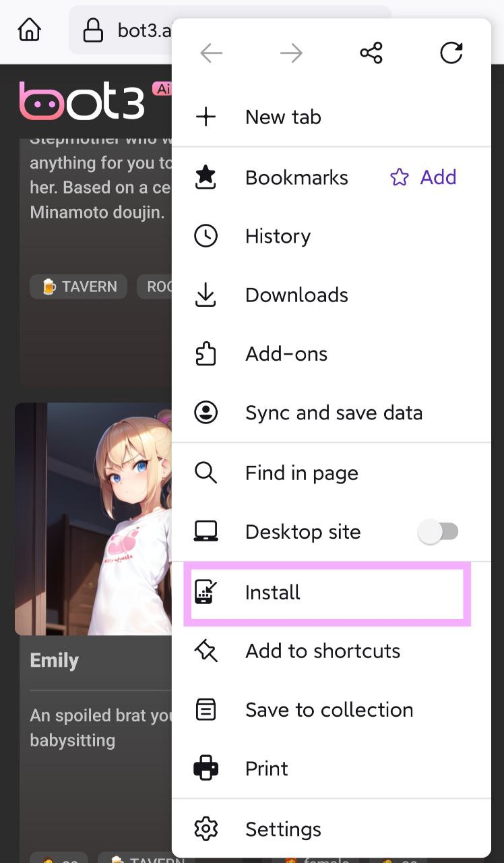Click the share icon in menu

click(x=371, y=53)
